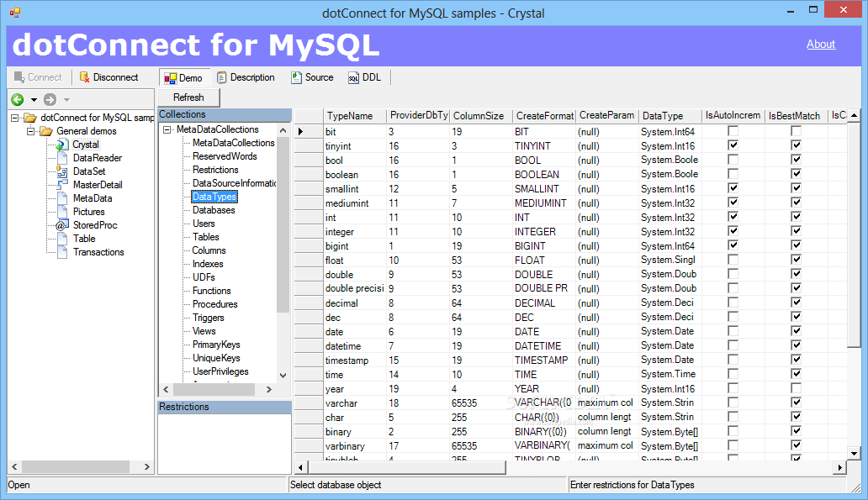This screenshot has width=868, height=500.
Task: Collapse the dotConnect for MySQL samples root node
Action: 15,118
